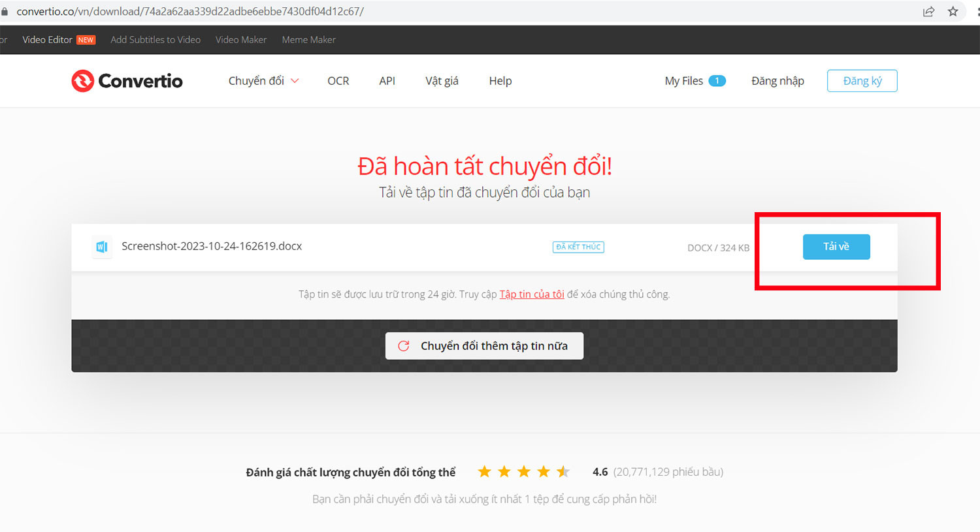980x532 pixels.
Task: Click the lock icon beside the URL
Action: 5,12
